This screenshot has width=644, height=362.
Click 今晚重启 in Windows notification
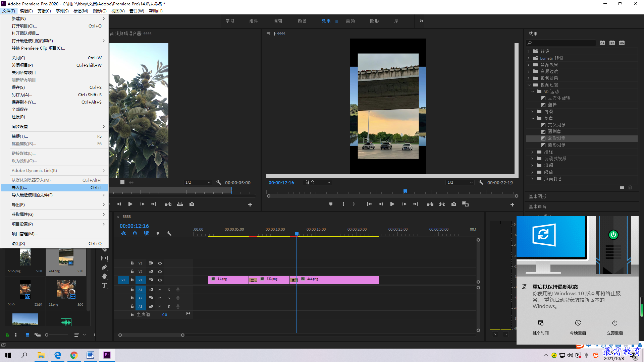578,327
